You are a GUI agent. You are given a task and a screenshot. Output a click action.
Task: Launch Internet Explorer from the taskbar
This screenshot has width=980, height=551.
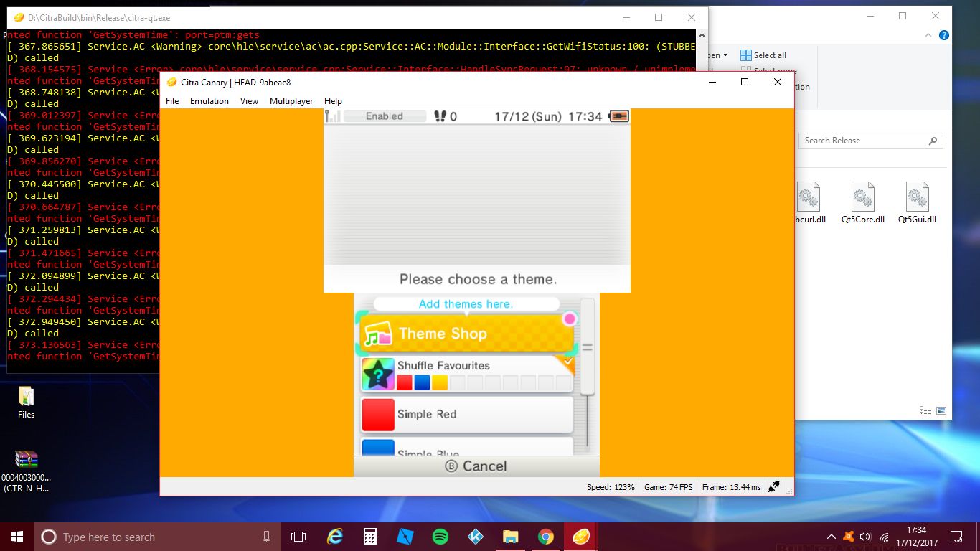click(x=334, y=537)
